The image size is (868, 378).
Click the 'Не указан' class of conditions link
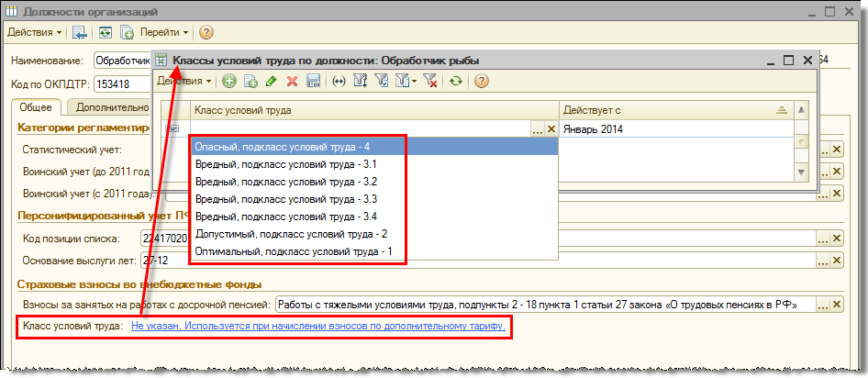point(317,326)
